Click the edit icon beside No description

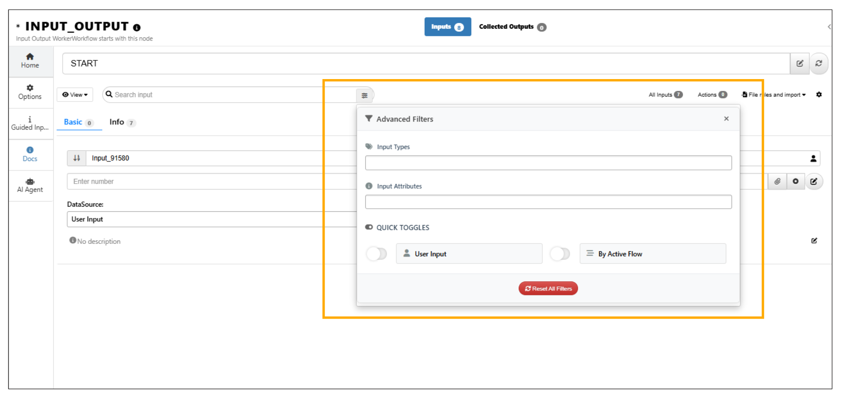pyautogui.click(x=814, y=241)
